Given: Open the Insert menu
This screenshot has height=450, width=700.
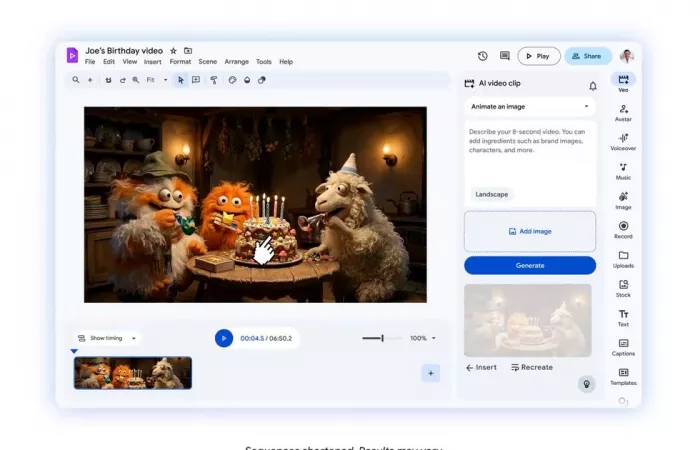Looking at the screenshot, I should (x=152, y=62).
